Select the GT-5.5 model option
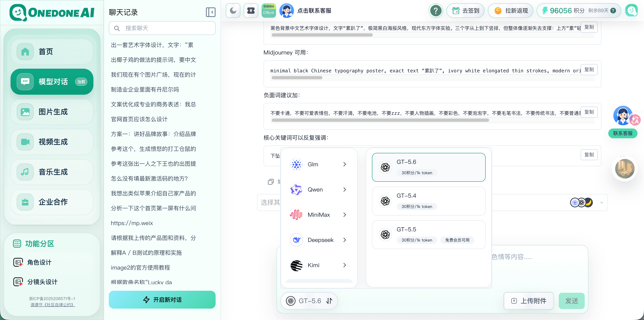 (x=429, y=235)
